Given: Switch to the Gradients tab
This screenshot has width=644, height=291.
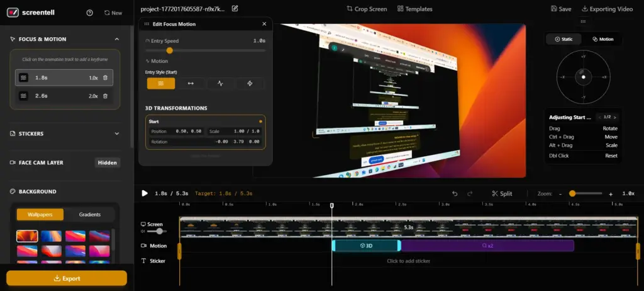Looking at the screenshot, I should pos(89,214).
